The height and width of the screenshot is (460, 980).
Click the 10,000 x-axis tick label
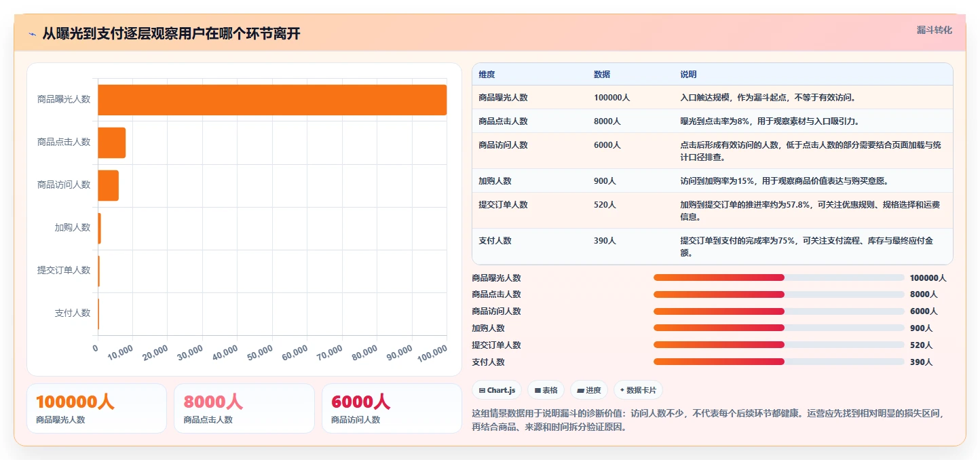120,353
